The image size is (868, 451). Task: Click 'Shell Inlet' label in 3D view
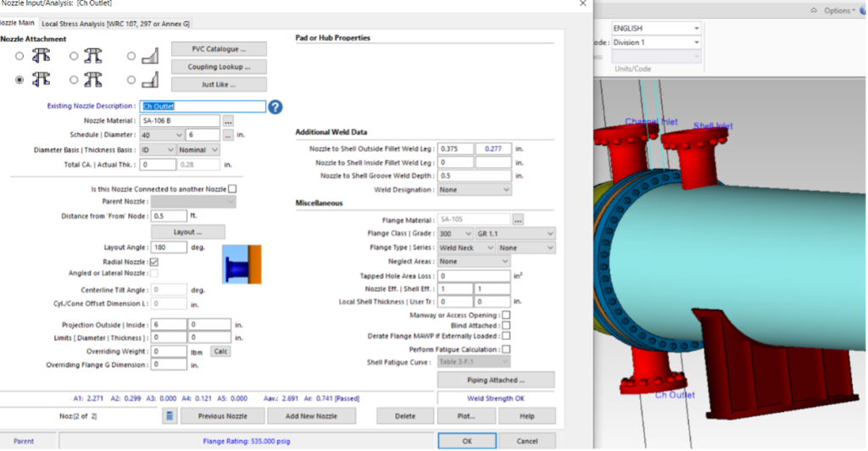coord(713,126)
